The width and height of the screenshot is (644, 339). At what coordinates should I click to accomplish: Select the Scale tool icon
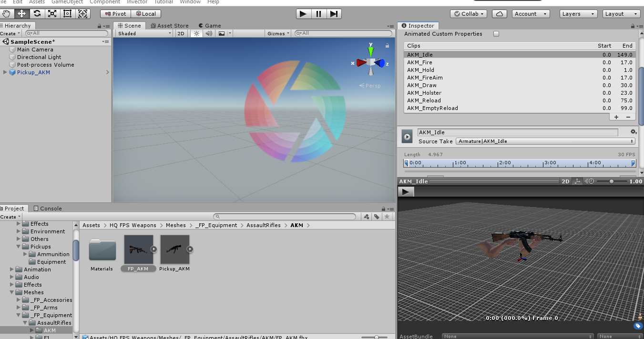52,14
